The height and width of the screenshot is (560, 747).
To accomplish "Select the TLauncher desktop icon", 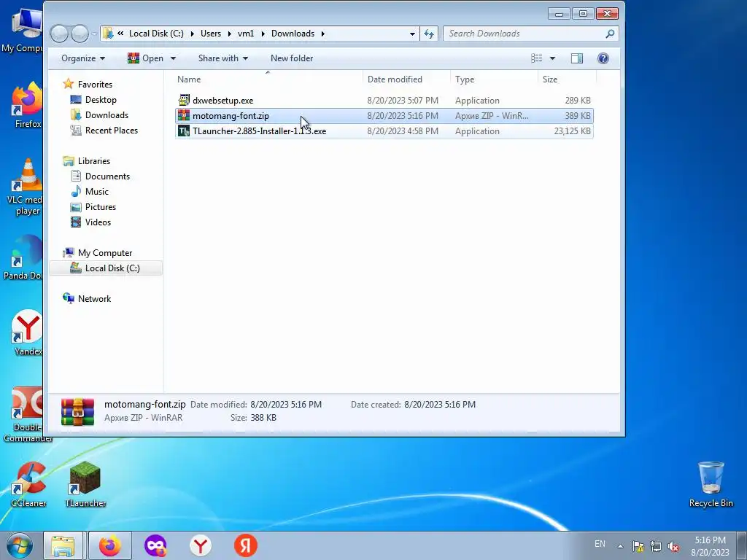I will 85,485.
